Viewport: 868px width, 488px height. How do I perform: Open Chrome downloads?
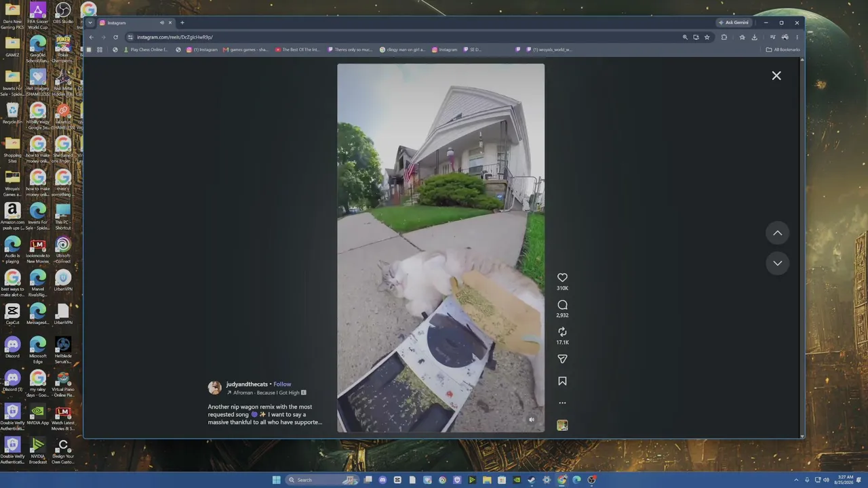click(x=754, y=37)
